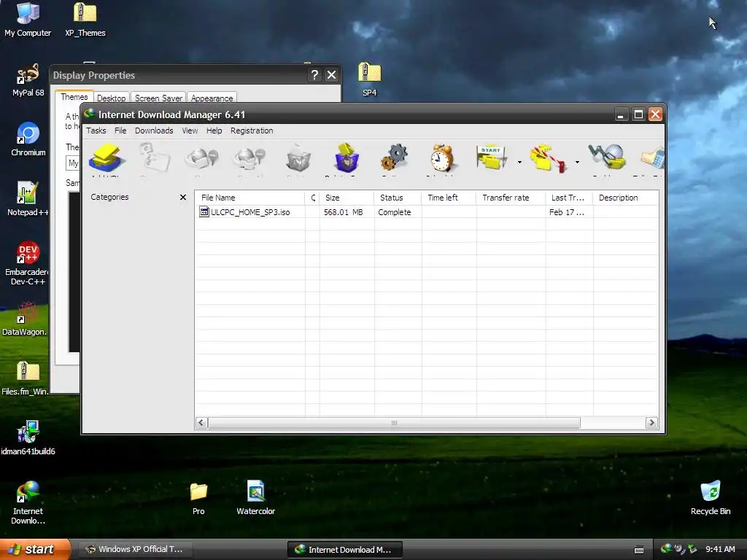Click the on-screen keyboard taskbar icon
747x560 pixels.
(639, 550)
